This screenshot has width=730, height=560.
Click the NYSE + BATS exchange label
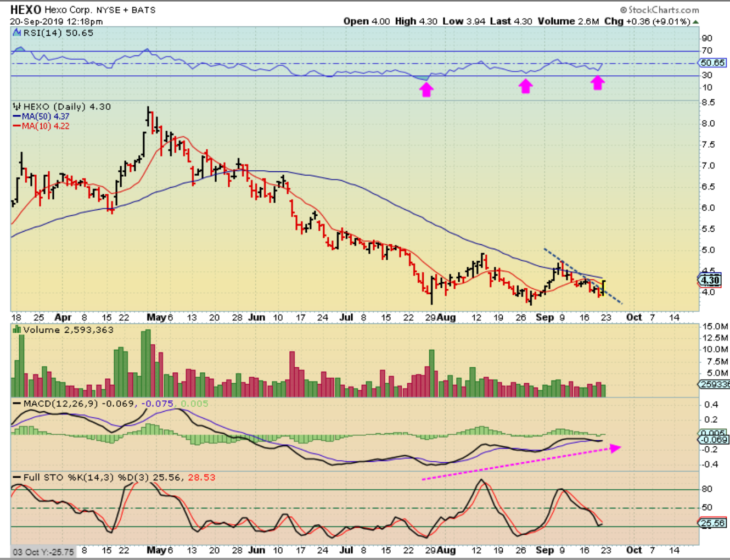tap(126, 10)
